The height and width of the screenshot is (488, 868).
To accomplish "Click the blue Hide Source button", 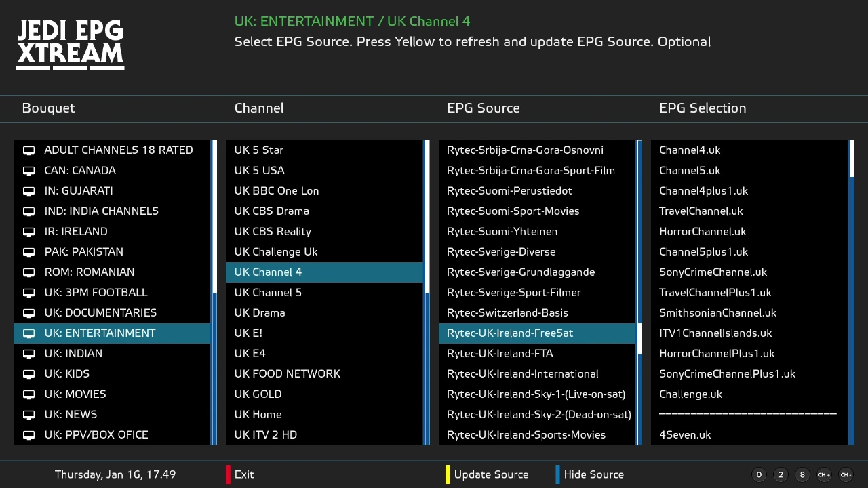I will pyautogui.click(x=590, y=474).
